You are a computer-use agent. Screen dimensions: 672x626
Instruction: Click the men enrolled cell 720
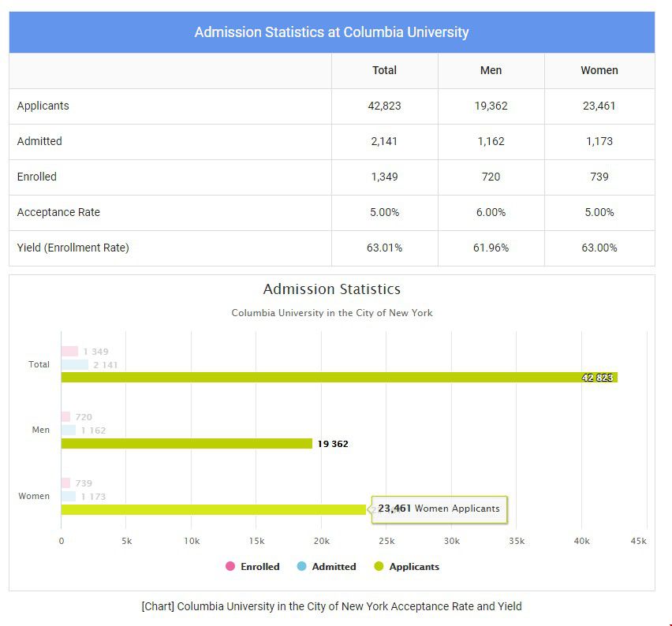[x=491, y=177]
